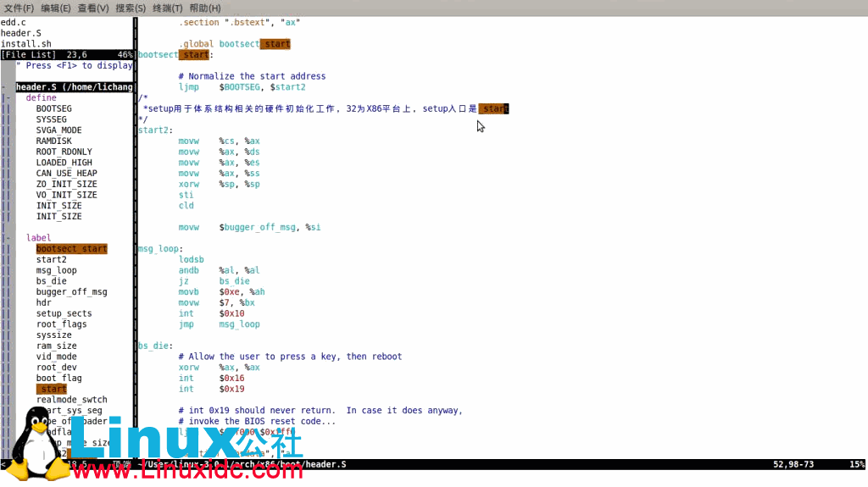The height and width of the screenshot is (487, 868).
Task: Collapse the header.S fold in tag list
Action: pos(5,87)
